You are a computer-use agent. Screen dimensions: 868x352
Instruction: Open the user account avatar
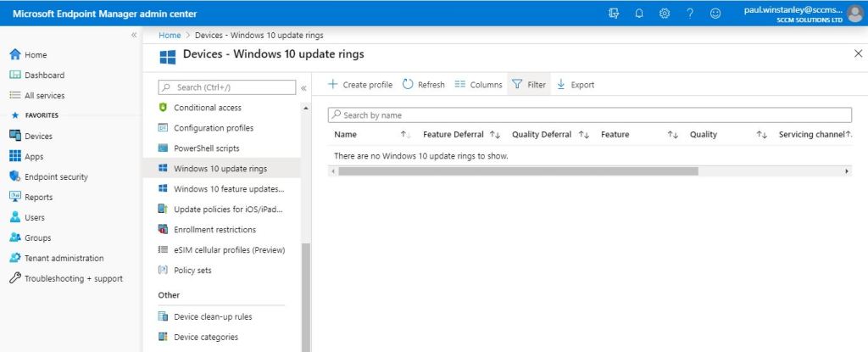[855, 14]
